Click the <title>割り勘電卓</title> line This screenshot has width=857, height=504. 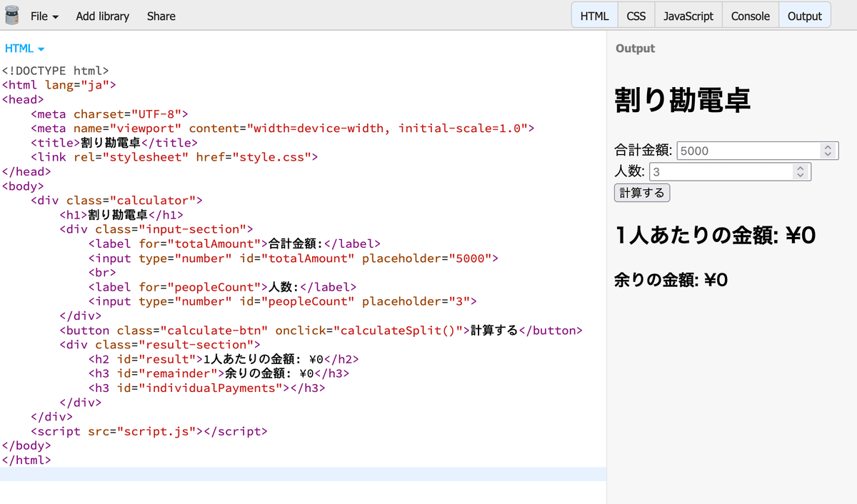pyautogui.click(x=114, y=143)
